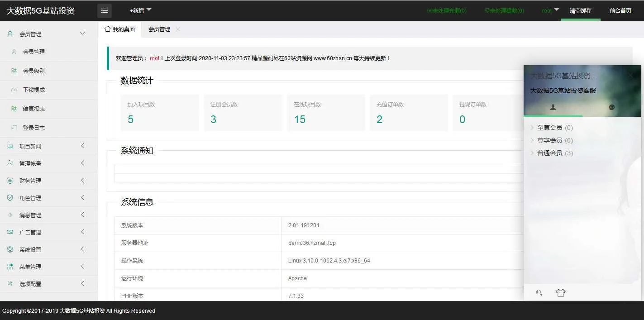Click the hamburger sidebar toggle icon
644x320 pixels.
105,11
